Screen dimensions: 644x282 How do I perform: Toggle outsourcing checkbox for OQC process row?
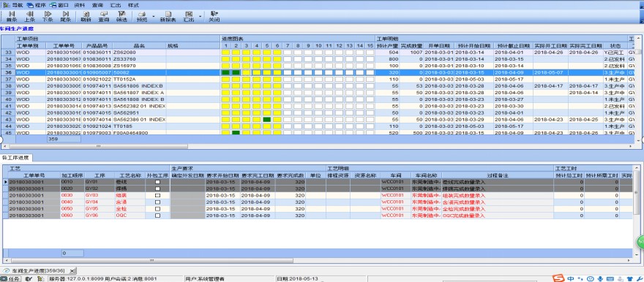[x=157, y=216]
